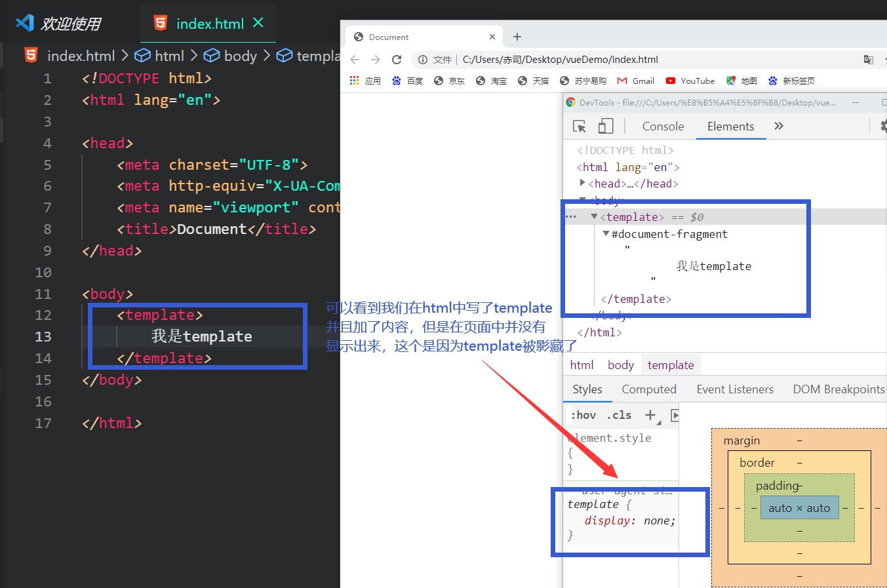Click the title tag text on line 8
This screenshot has width=887, height=588.
pyautogui.click(x=216, y=229)
